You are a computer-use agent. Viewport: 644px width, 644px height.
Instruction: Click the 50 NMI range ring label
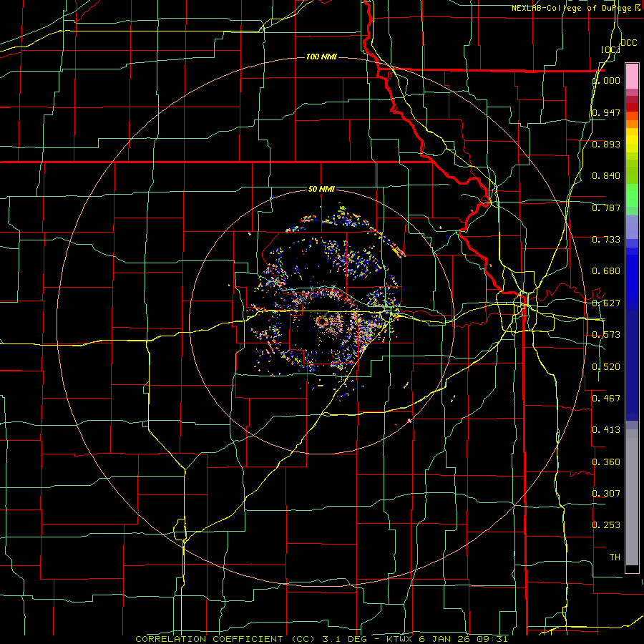click(x=321, y=190)
